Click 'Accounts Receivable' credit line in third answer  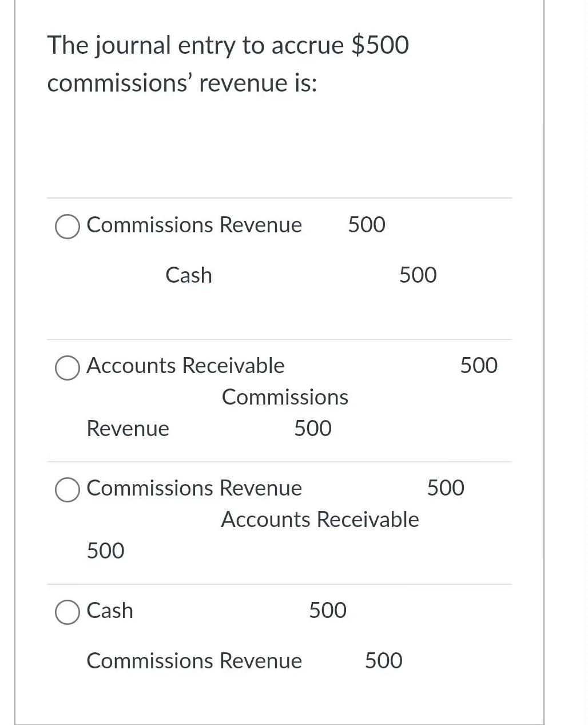(x=320, y=520)
